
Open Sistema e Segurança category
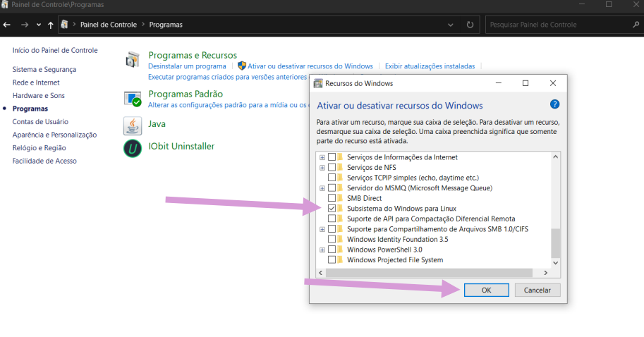[x=44, y=69]
